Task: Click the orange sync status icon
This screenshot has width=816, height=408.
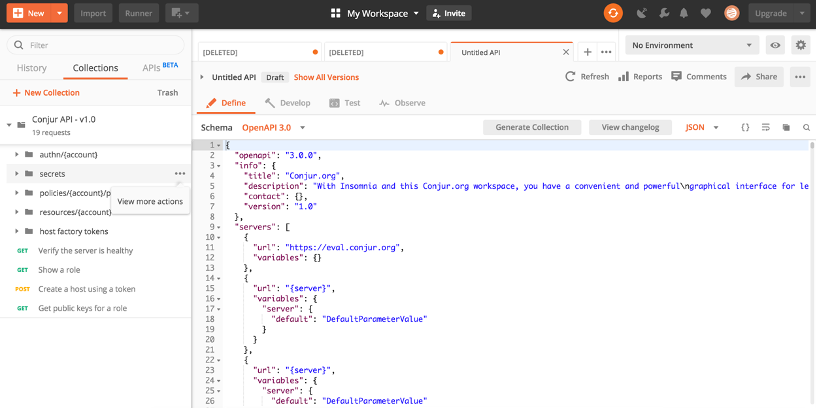Action: pyautogui.click(x=613, y=13)
